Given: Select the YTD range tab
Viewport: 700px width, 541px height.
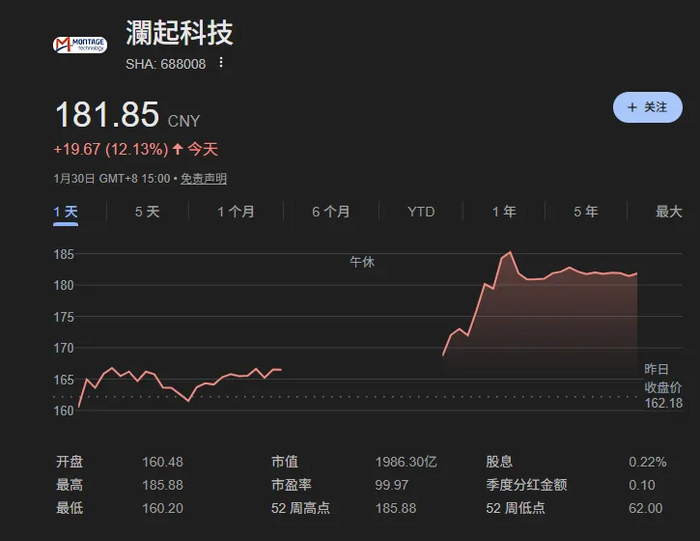Looking at the screenshot, I should (x=421, y=212).
